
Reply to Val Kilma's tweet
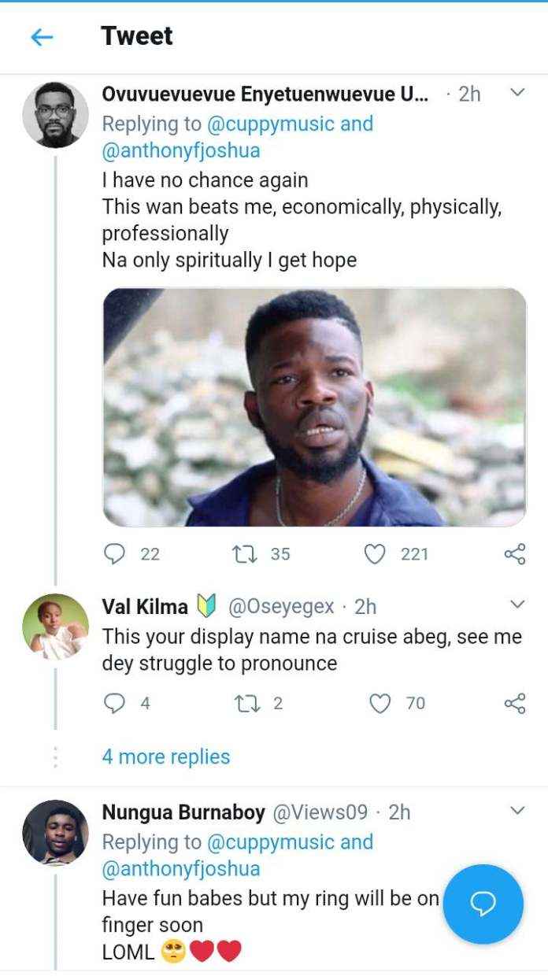115,703
